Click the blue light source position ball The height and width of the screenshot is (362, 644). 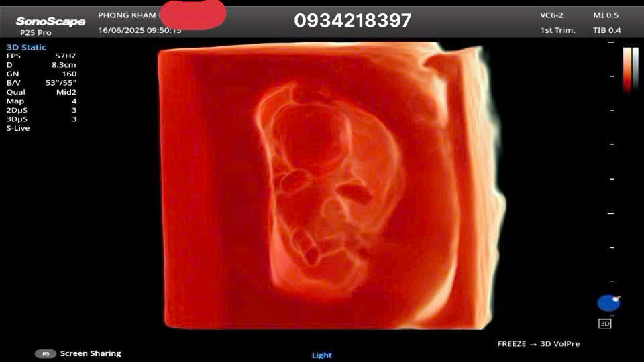608,303
